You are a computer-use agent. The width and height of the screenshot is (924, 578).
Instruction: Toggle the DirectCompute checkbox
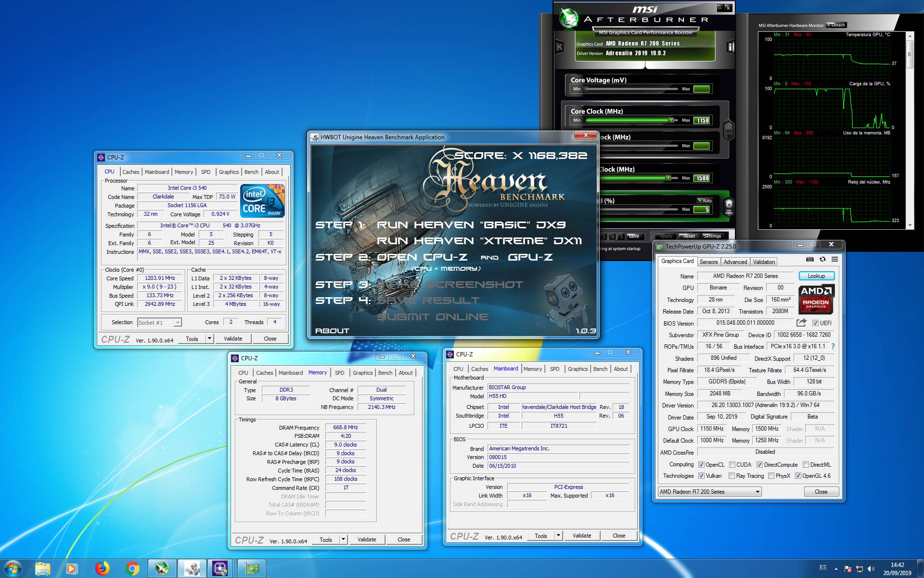click(x=759, y=465)
